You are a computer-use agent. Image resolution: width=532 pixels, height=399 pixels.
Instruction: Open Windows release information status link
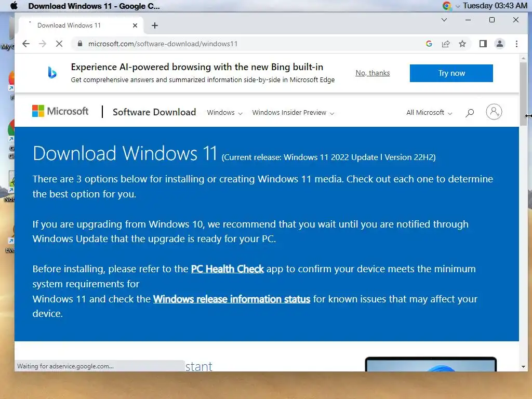(232, 299)
